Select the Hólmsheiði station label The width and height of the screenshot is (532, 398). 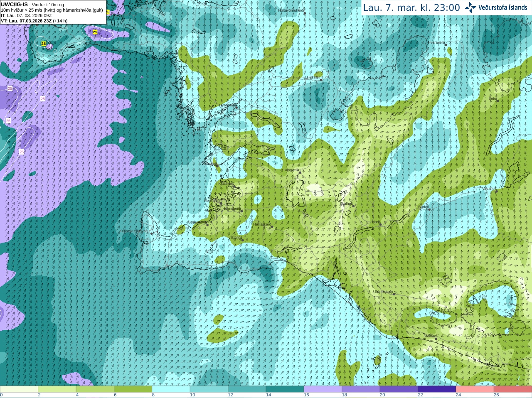[x=231, y=209]
